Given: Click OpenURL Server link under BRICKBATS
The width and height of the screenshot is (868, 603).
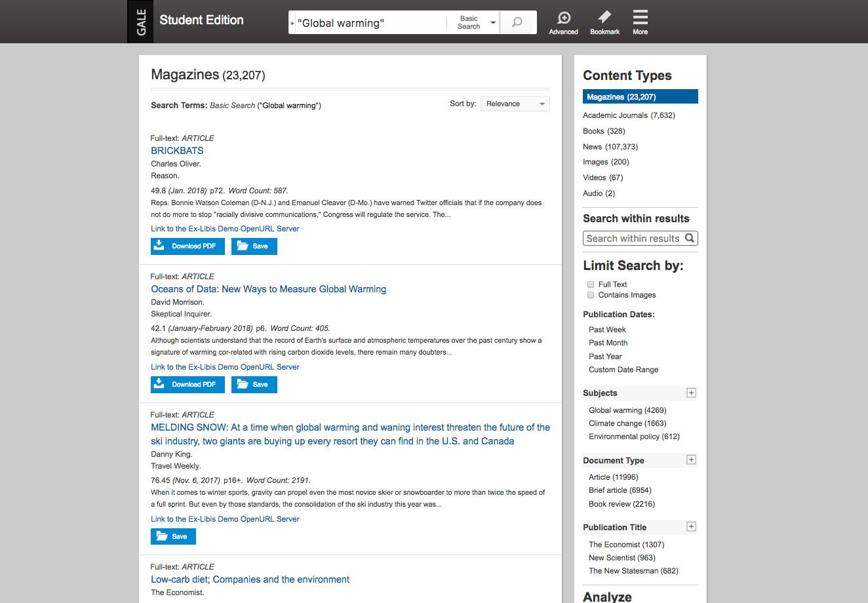Looking at the screenshot, I should tap(225, 229).
